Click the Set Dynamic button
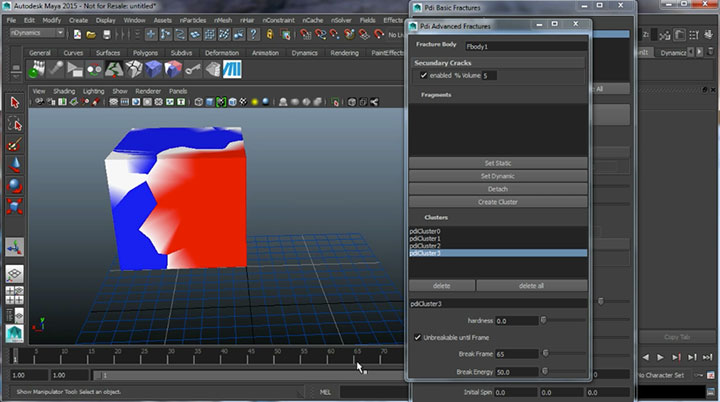The width and height of the screenshot is (720, 402). point(498,176)
